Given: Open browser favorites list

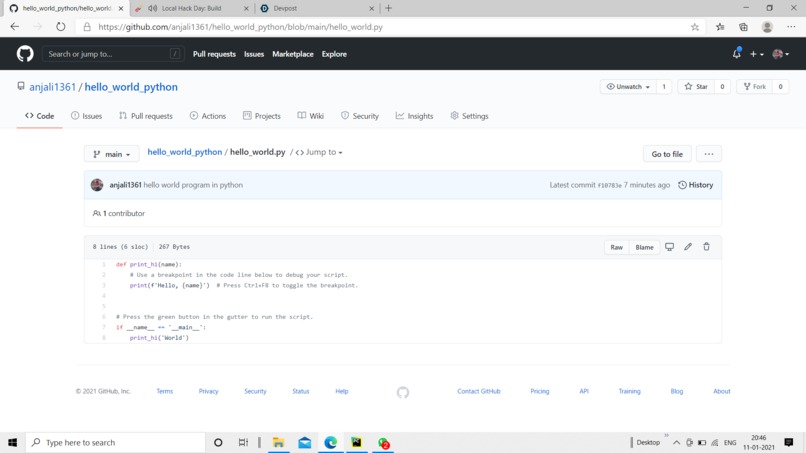Looking at the screenshot, I should click(720, 27).
